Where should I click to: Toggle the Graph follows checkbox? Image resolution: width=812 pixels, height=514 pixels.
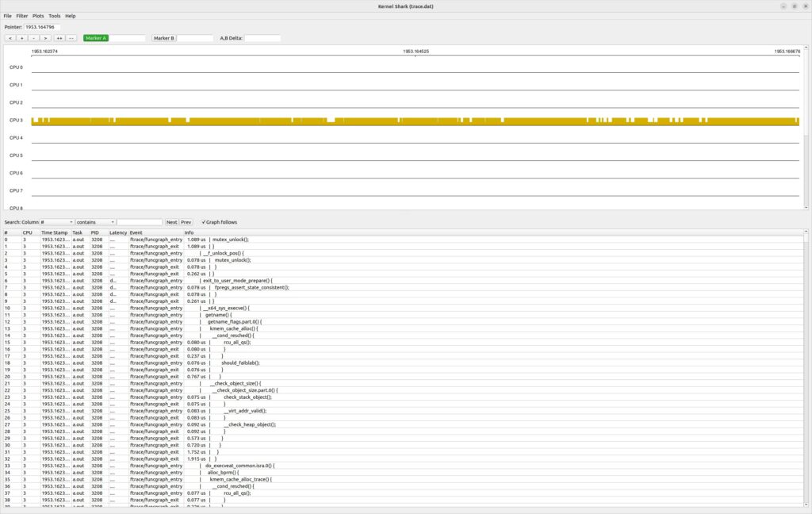[x=205, y=222]
